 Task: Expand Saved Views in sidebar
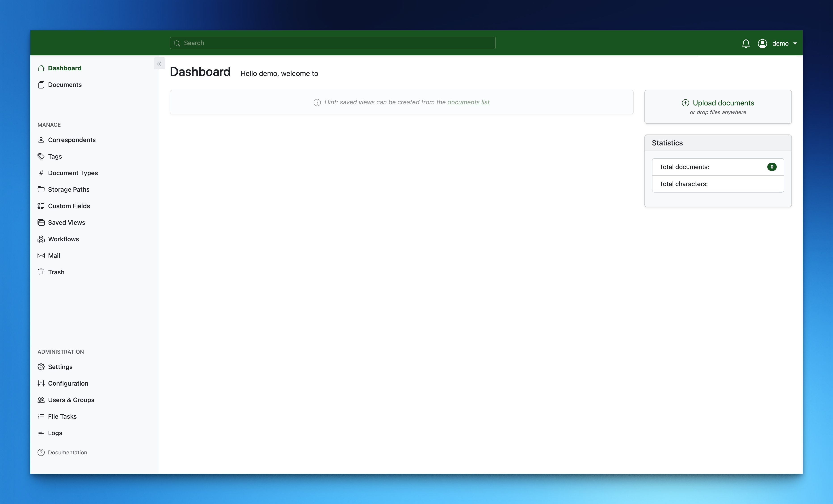click(x=66, y=223)
